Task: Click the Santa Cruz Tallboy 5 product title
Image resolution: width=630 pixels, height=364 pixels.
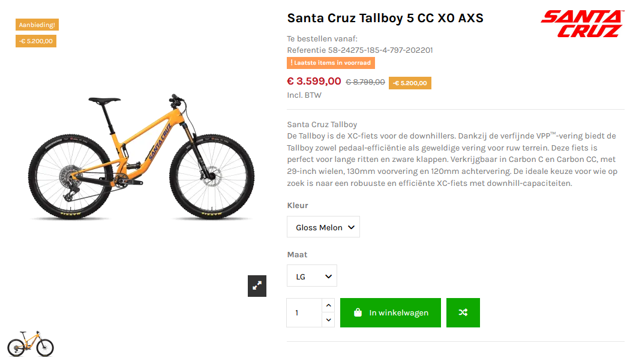Action: 385,18
